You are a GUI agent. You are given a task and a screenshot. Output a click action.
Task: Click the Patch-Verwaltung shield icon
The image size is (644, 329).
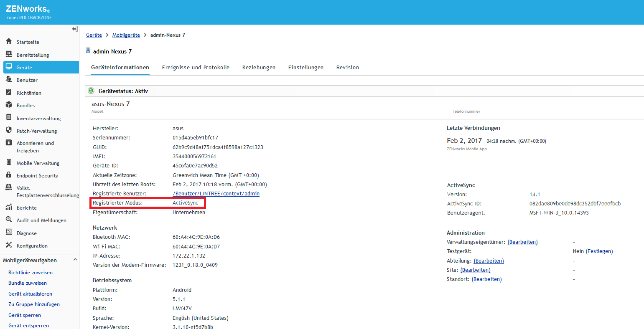(x=9, y=130)
